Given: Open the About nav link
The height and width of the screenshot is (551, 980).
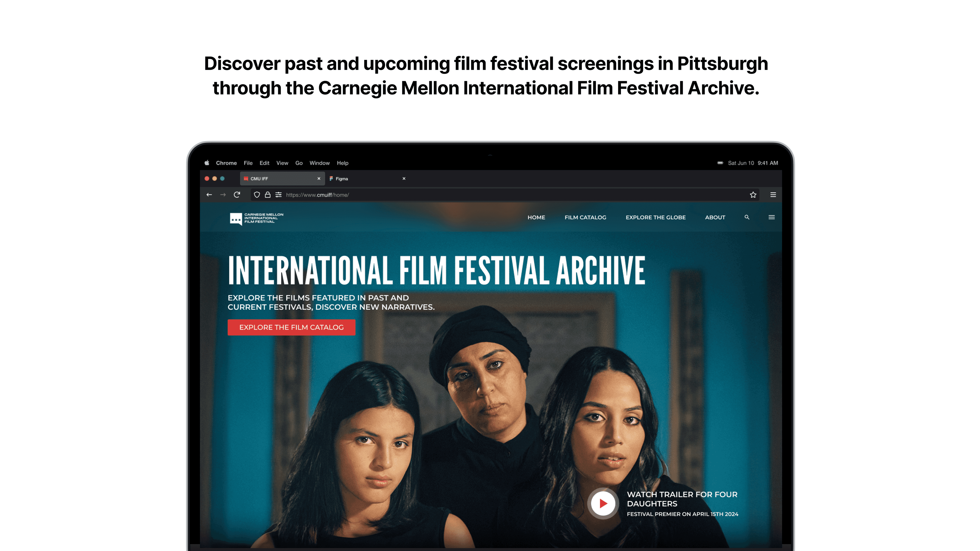Looking at the screenshot, I should point(715,218).
